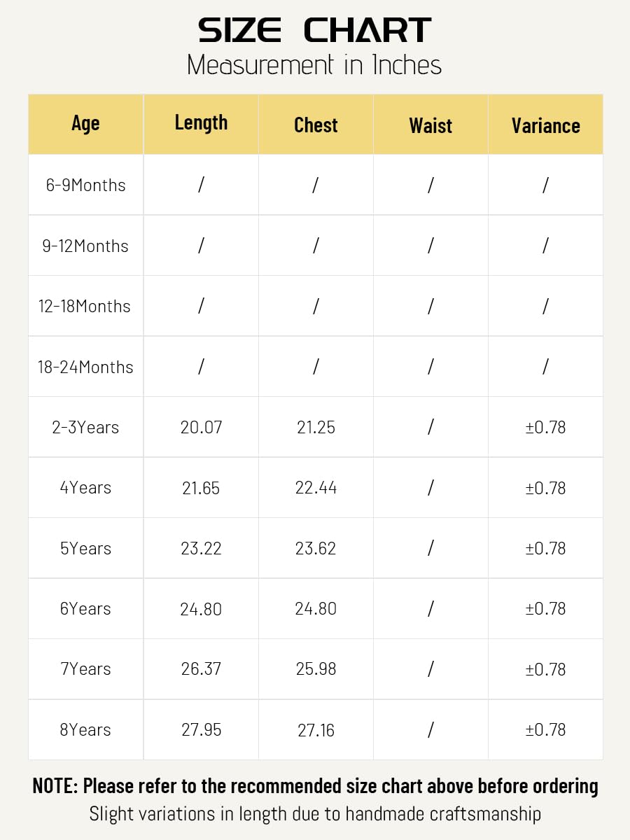The image size is (630, 840).
Task: Click the Chest column header
Action: pos(316,124)
